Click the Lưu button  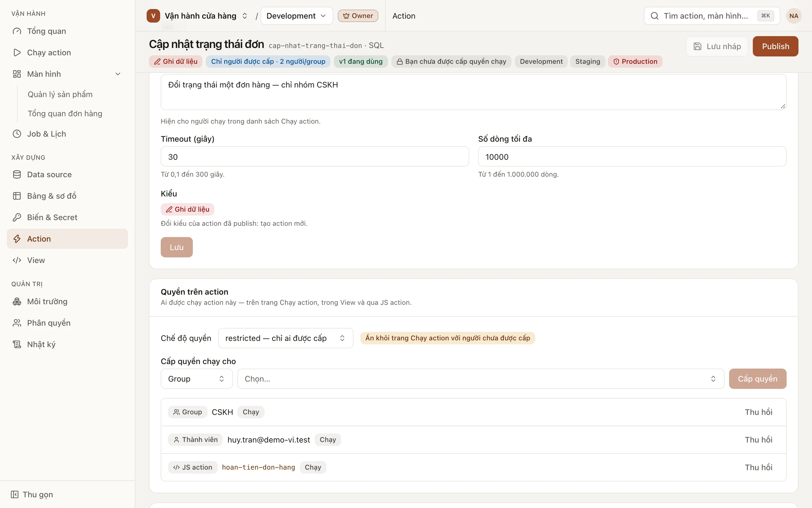[176, 247]
